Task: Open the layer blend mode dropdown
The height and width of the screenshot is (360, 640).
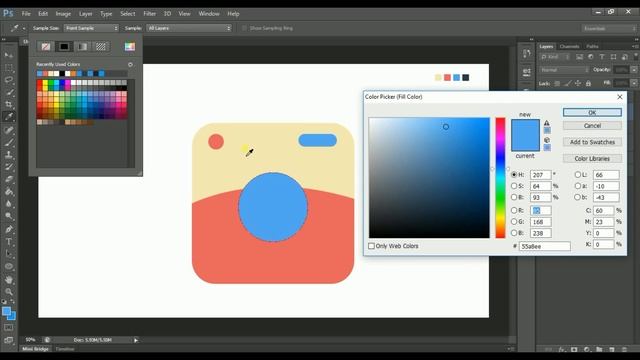Action: click(x=564, y=70)
